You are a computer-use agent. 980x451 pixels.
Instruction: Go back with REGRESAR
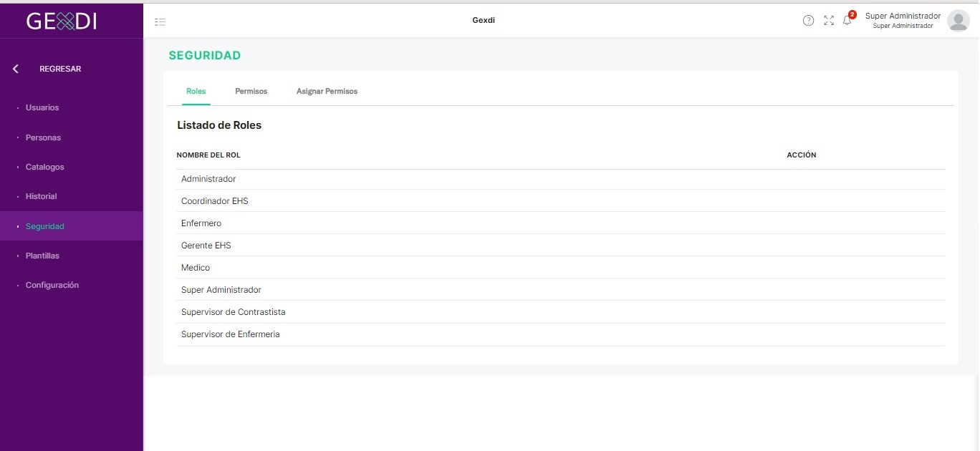click(60, 69)
